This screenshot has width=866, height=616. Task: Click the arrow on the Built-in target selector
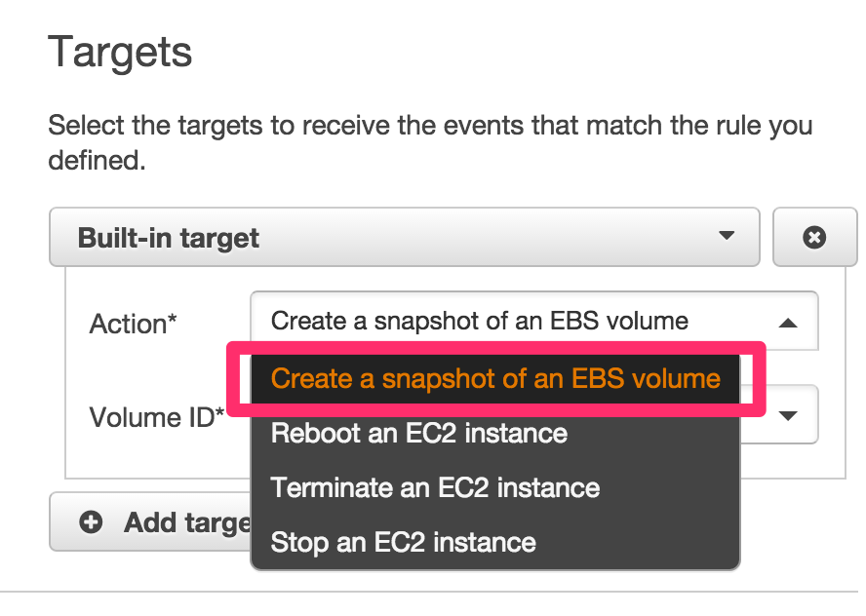726,237
